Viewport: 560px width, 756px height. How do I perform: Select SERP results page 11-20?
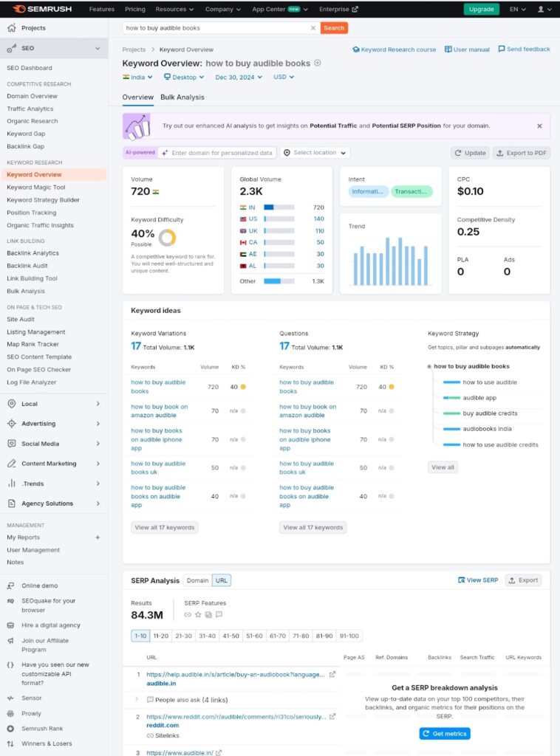(160, 636)
